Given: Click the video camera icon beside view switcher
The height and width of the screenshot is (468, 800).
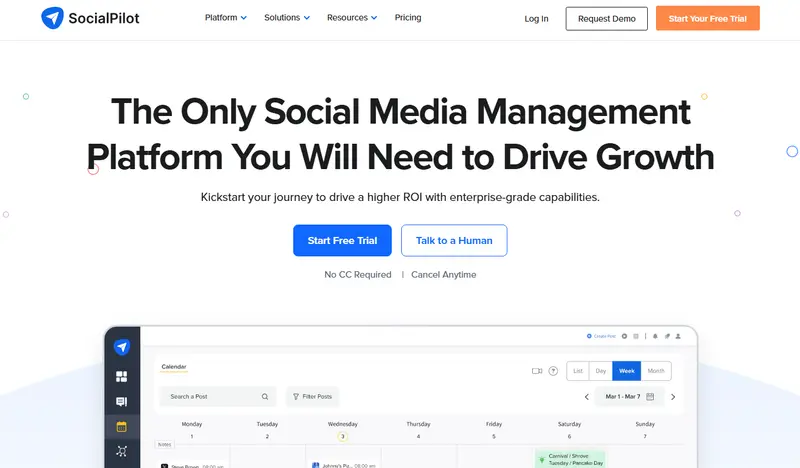Looking at the screenshot, I should [x=537, y=371].
